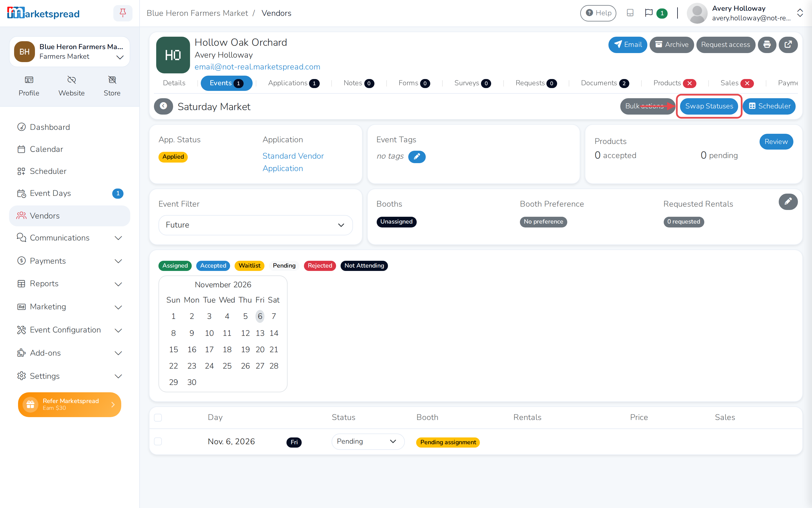Expand Marketing menu

pos(70,307)
